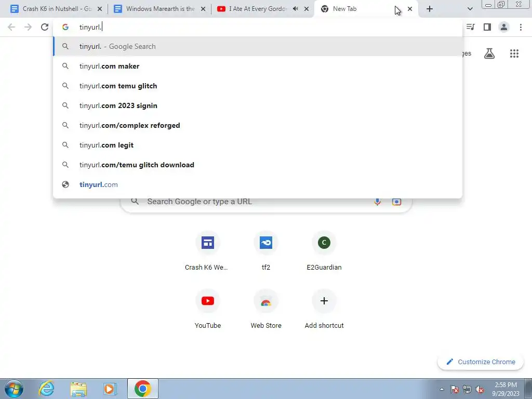Go forward using the forward arrow
The height and width of the screenshot is (399, 532).
point(28,27)
